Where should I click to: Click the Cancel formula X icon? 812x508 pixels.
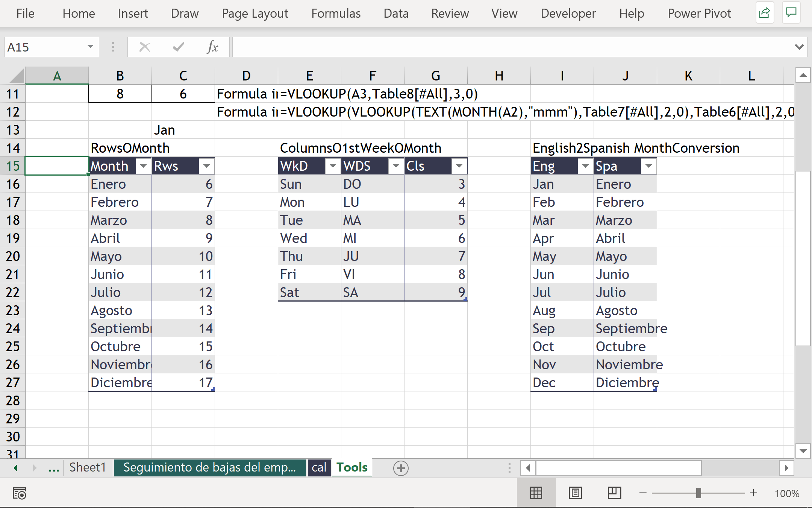144,47
